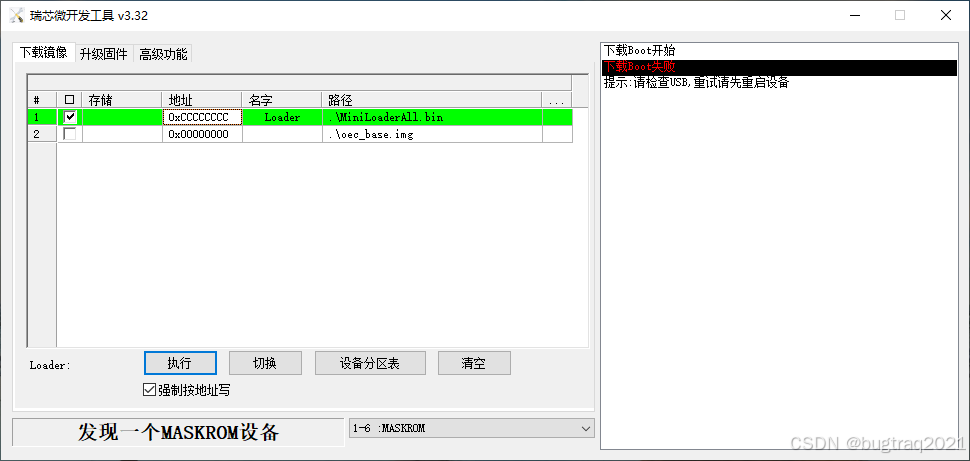Switch to the 下载镜像 tab
This screenshot has height=461, width=970.
click(43, 53)
